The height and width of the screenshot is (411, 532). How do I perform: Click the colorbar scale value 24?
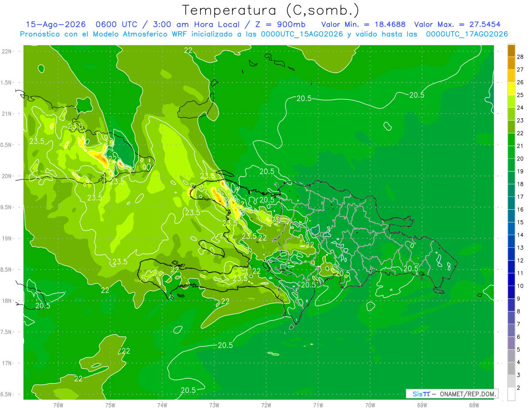(x=520, y=108)
